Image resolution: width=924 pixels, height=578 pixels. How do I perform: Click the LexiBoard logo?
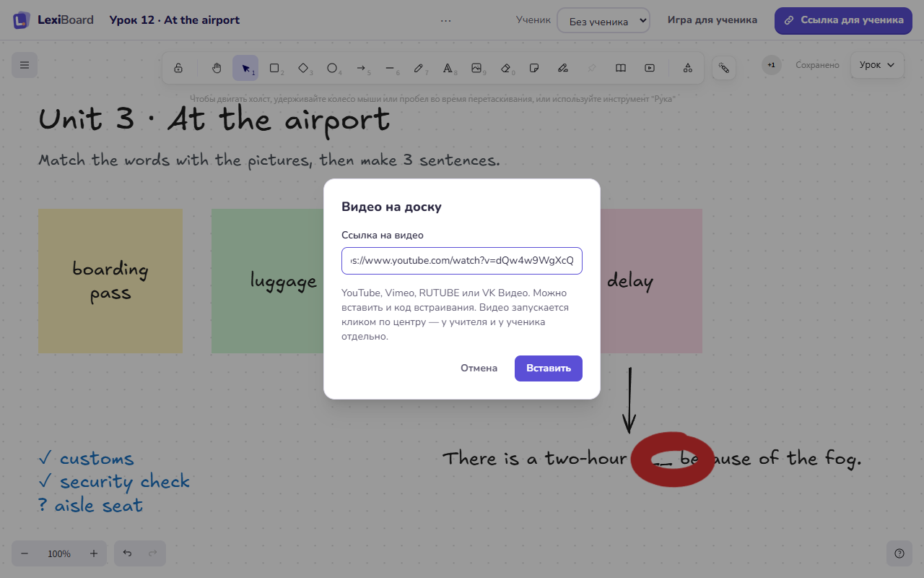coord(53,20)
